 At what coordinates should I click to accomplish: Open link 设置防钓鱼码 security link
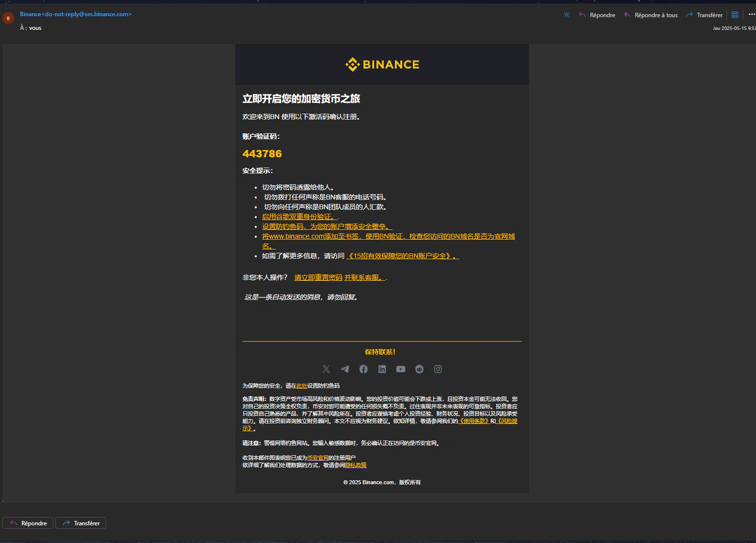coord(327,226)
